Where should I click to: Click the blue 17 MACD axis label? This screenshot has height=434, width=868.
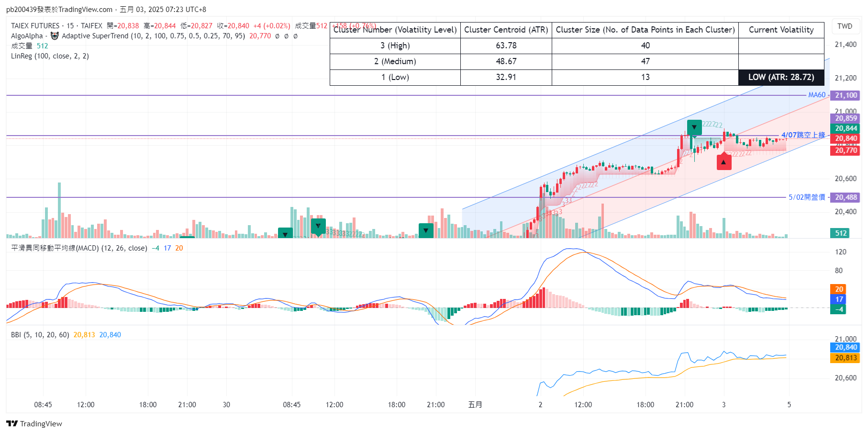(x=838, y=299)
